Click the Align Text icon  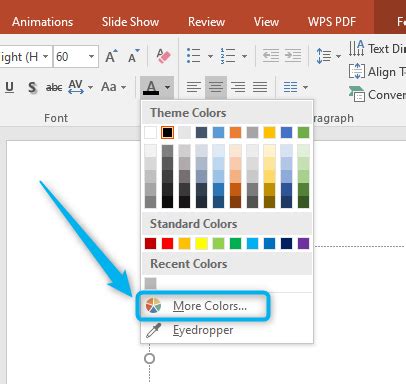point(357,71)
